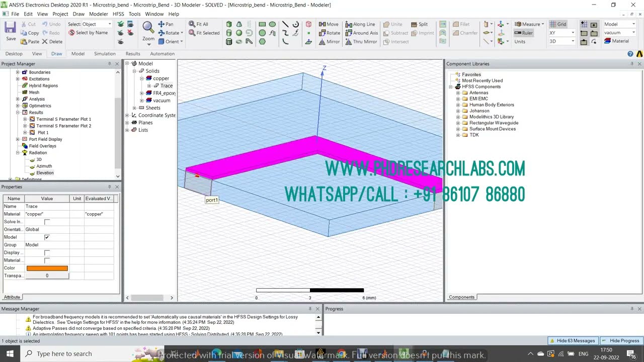Click the orange Color swatch
Viewport: 644px width, 362px height.
coord(47,268)
